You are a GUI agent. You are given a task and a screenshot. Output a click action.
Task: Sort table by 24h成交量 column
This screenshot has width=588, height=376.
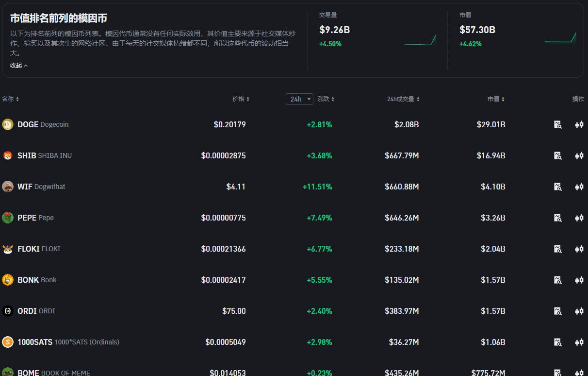tap(403, 99)
